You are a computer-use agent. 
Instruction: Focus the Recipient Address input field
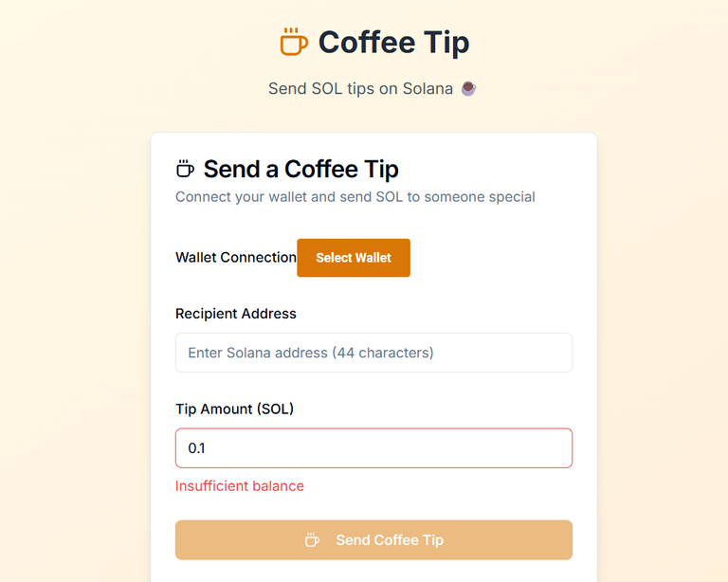[x=373, y=353]
